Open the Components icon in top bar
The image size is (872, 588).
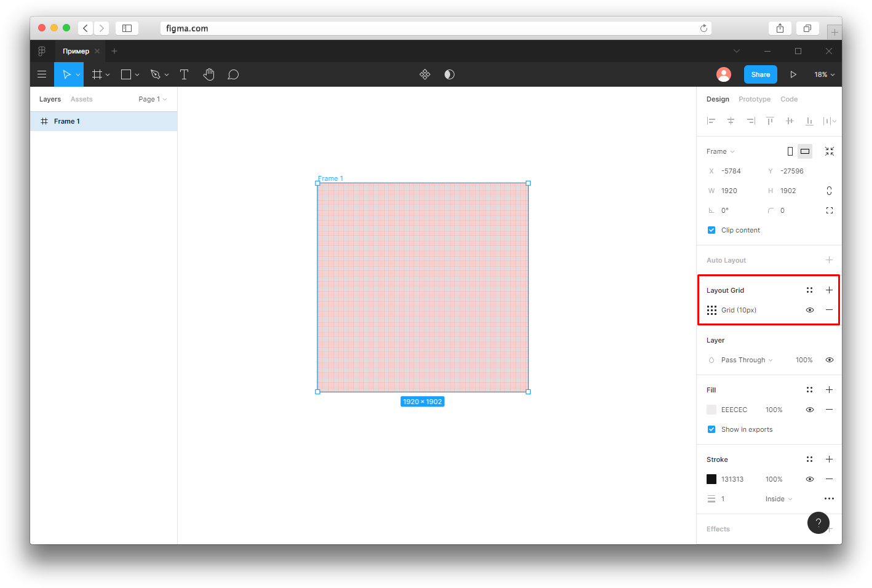tap(425, 74)
